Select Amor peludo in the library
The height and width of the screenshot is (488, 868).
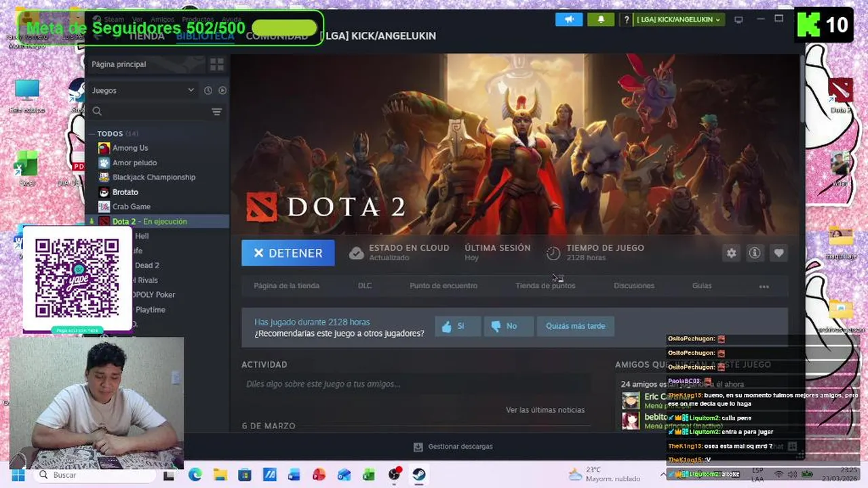click(134, 163)
